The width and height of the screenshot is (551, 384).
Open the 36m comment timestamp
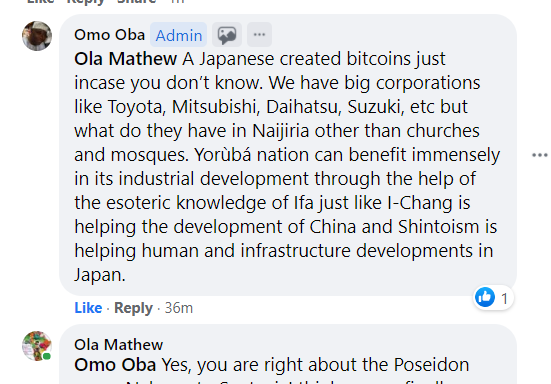pyautogui.click(x=179, y=308)
